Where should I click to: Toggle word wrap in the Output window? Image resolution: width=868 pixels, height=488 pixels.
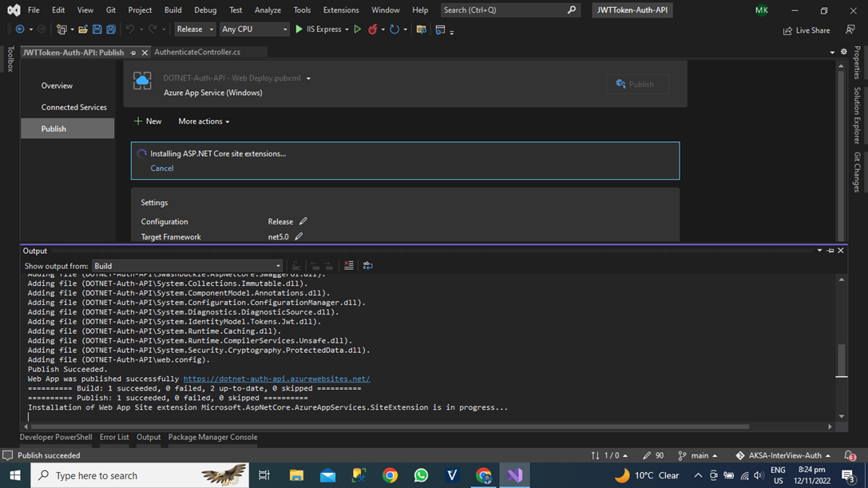pos(368,266)
